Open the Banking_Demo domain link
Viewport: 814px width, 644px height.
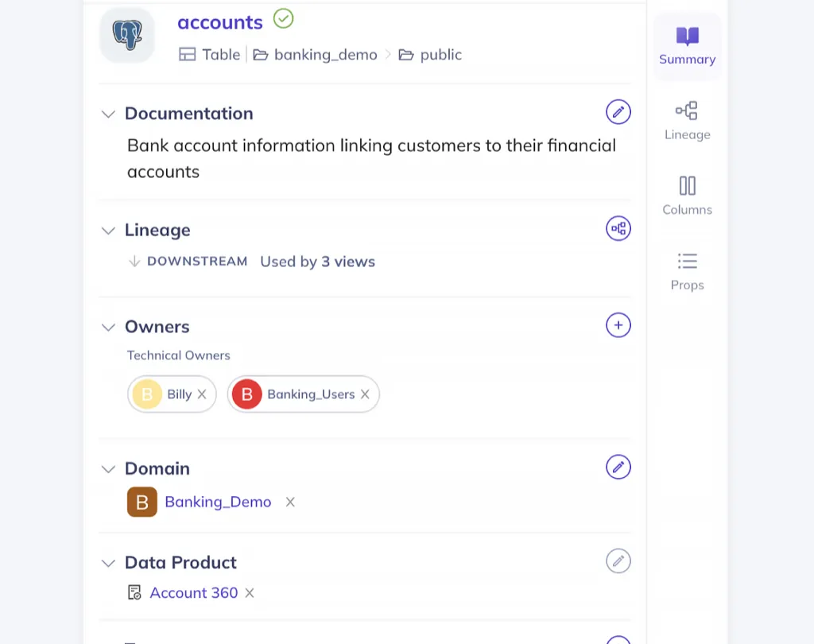(218, 502)
